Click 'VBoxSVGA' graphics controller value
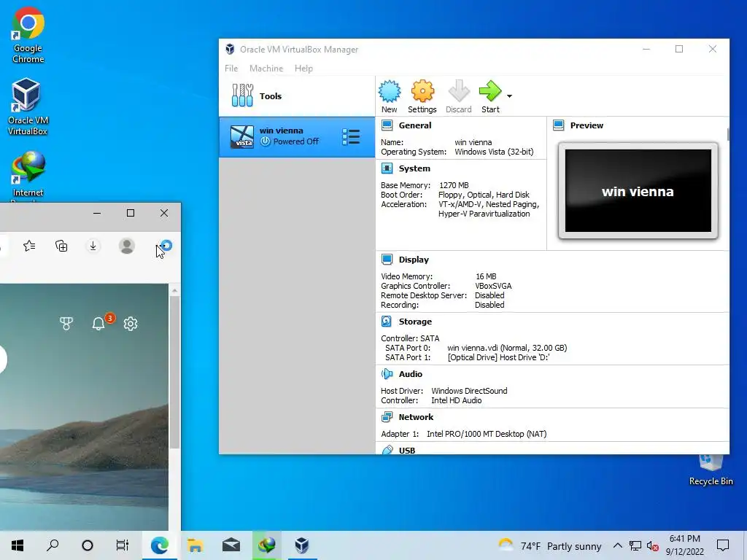Viewport: 747px width, 560px height. pos(493,286)
